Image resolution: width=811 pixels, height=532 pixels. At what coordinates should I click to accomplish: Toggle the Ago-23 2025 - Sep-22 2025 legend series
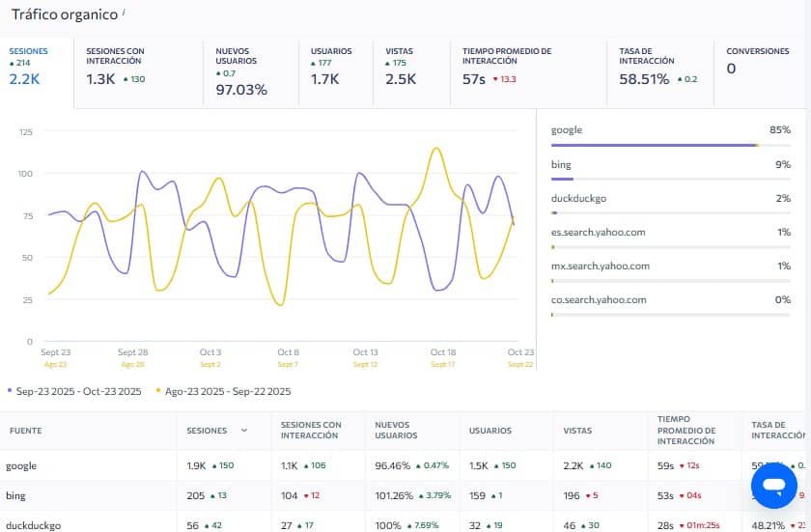[x=228, y=391]
